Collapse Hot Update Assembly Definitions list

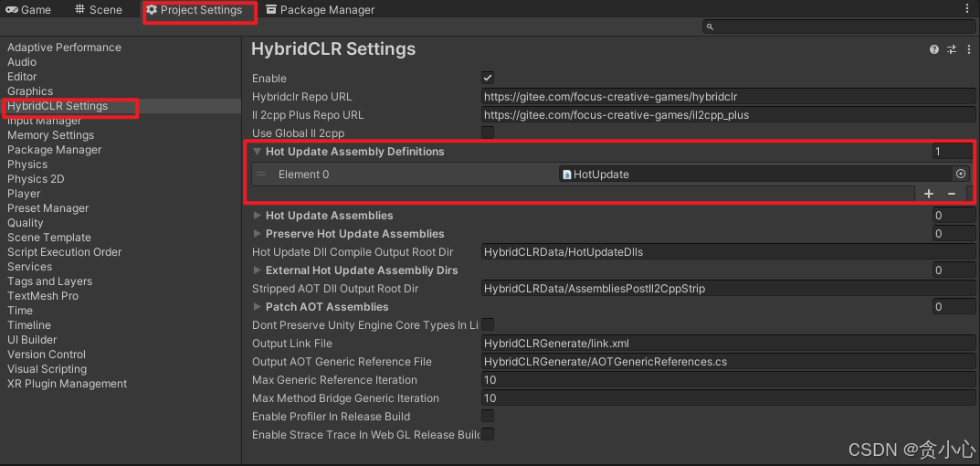(x=257, y=152)
